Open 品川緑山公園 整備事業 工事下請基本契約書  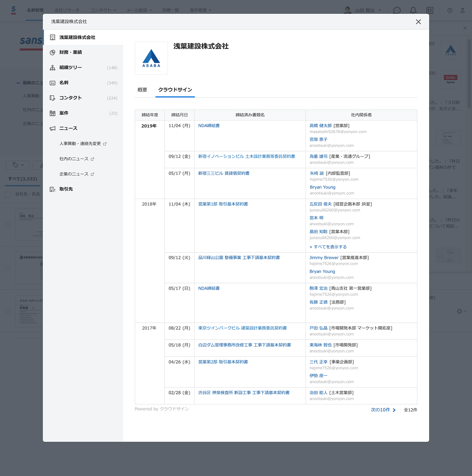click(x=239, y=258)
